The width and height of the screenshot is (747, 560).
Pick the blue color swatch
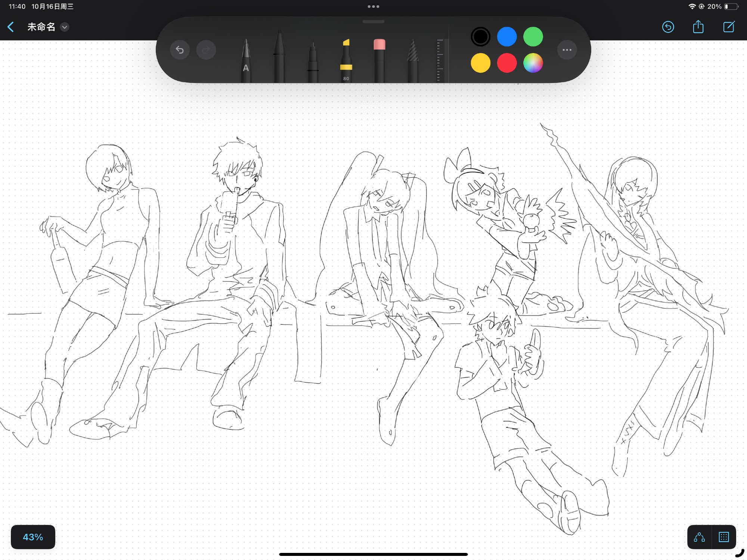click(x=506, y=37)
